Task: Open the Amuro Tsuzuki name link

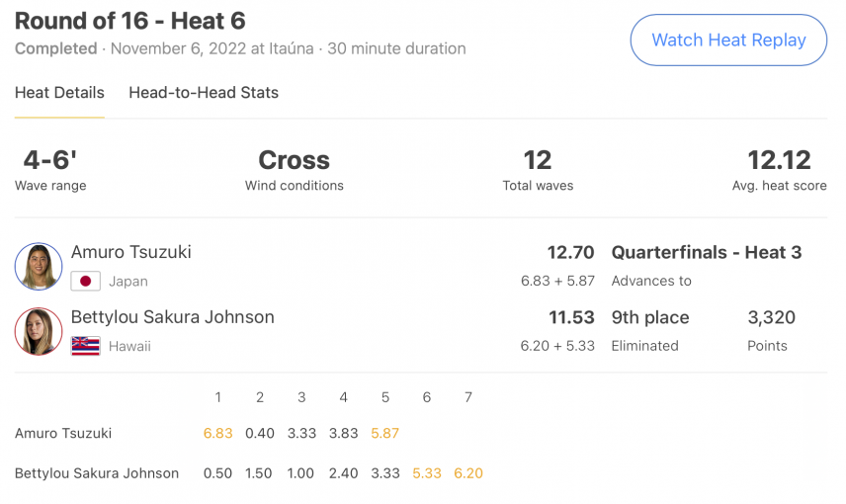Action: pos(131,252)
